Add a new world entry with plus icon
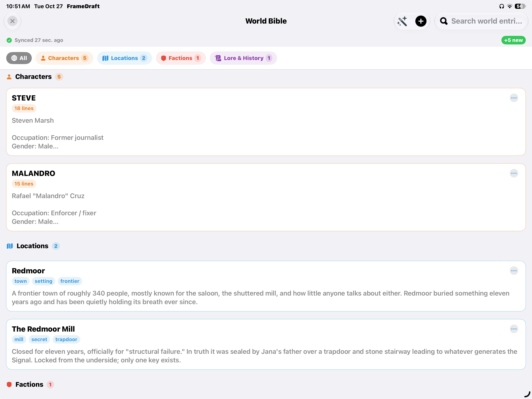Viewport: 532px width, 399px height. (x=421, y=21)
